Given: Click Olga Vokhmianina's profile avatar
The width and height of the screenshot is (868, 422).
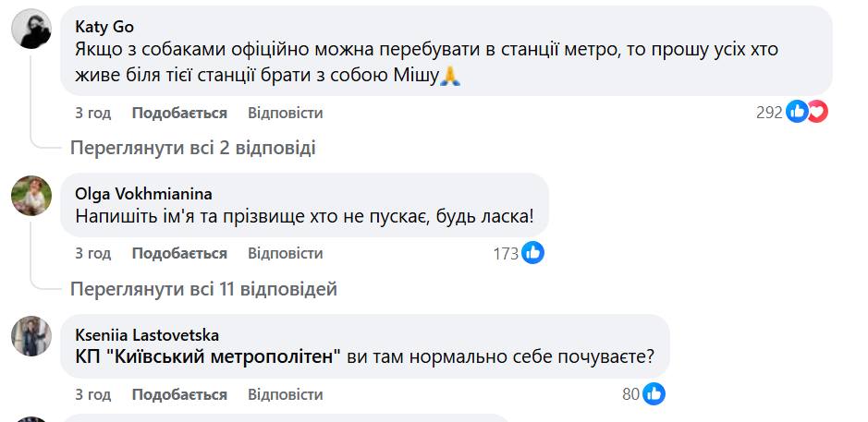Looking at the screenshot, I should point(31,196).
